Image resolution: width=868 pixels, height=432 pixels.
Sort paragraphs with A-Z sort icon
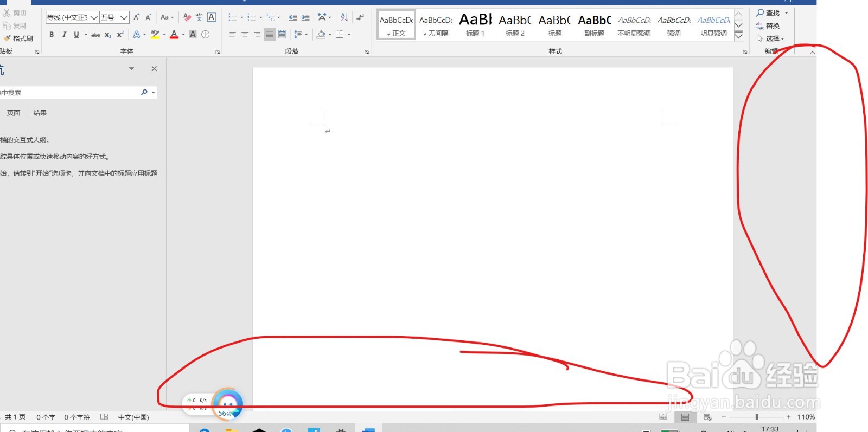(344, 17)
